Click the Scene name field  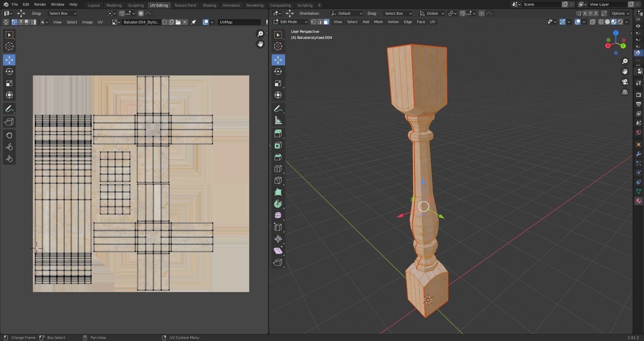click(x=542, y=4)
